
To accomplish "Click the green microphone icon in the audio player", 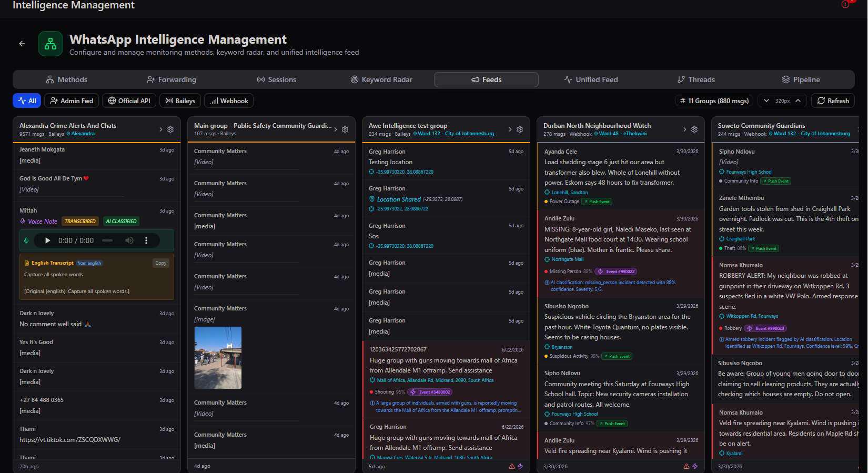I will (x=26, y=240).
